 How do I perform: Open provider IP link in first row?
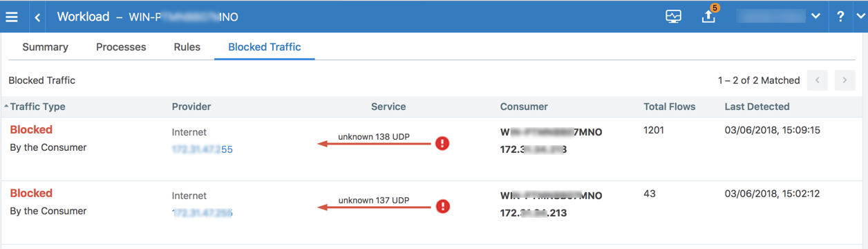[x=202, y=149]
